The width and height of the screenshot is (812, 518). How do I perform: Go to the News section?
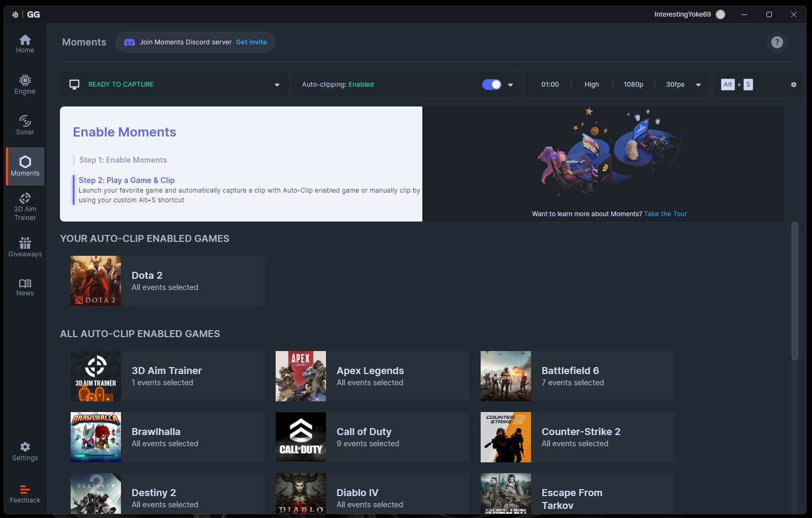point(25,287)
